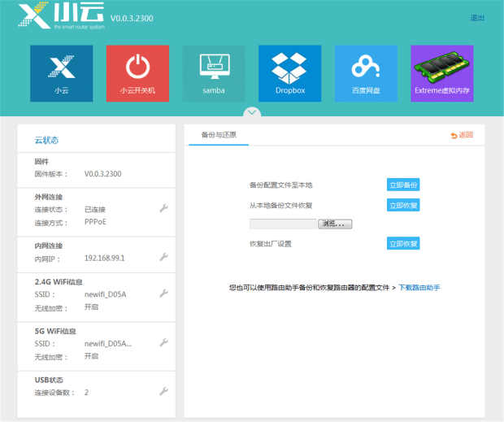Click the USB状态 wrench icon
The width and height of the screenshot is (504, 422).
[163, 391]
